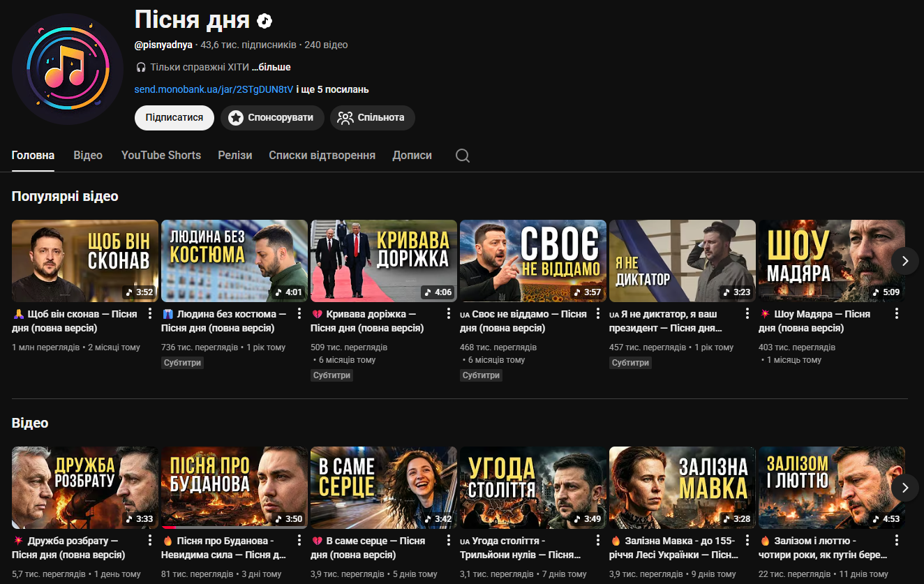
Task: Open channel search with the magnifier icon
Action: [462, 155]
